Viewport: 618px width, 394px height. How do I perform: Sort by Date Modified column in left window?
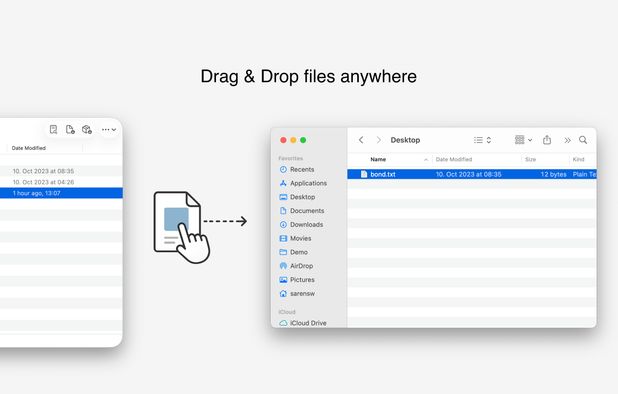[29, 148]
